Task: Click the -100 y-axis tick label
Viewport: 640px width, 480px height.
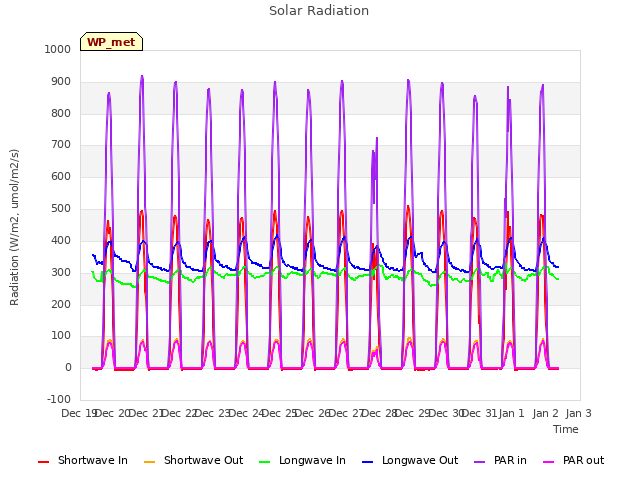Action: tap(59, 399)
